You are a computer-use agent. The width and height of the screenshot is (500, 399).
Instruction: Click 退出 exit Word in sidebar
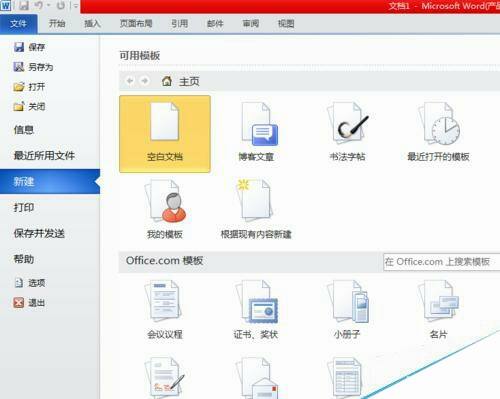29,303
